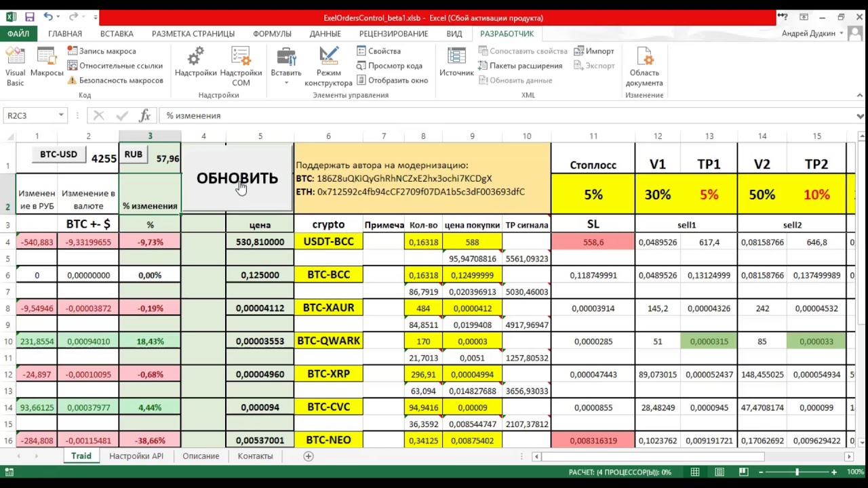Click the RUB sheet button
Image resolution: width=868 pixels, height=488 pixels.
click(x=133, y=155)
